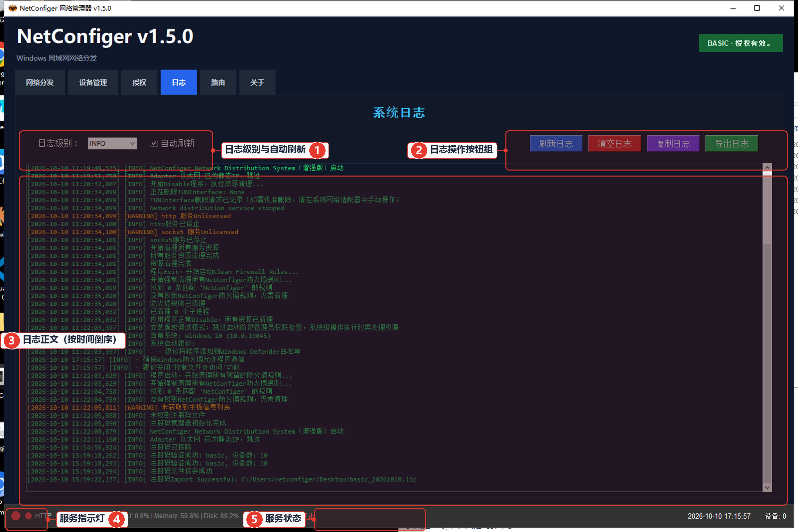798x532 pixels.
Task: Click the log line '注册码管理器初始化完成'
Action: click(127, 423)
